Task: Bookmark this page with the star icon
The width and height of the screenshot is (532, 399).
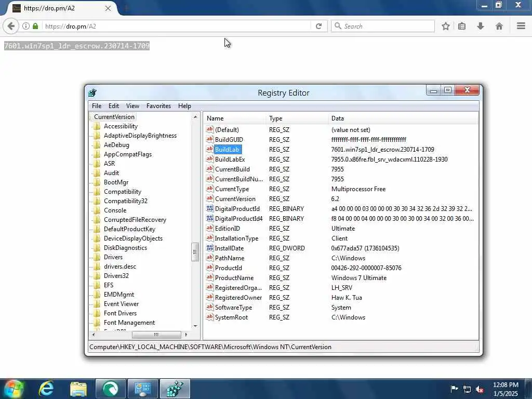Action: (445, 26)
